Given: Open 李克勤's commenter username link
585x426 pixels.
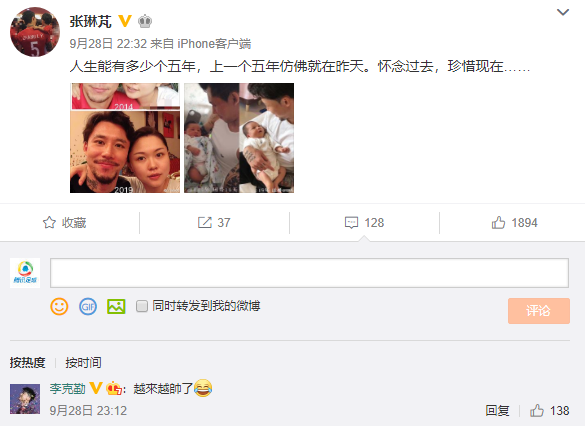Looking at the screenshot, I should 68,388.
